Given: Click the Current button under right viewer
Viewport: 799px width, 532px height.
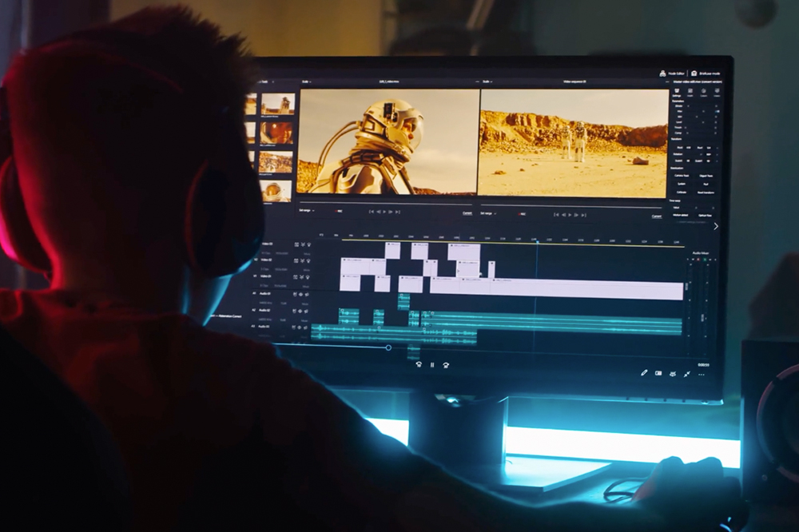Looking at the screenshot, I should pos(656,216).
